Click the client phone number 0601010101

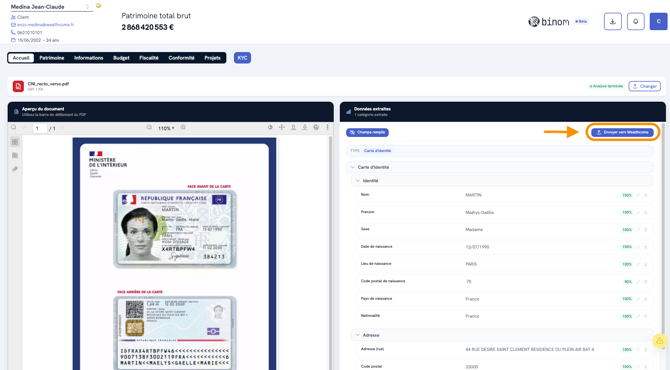point(29,32)
